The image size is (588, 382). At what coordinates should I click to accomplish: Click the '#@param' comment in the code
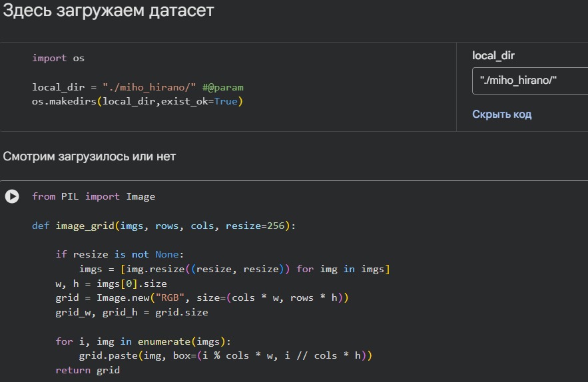pos(223,87)
